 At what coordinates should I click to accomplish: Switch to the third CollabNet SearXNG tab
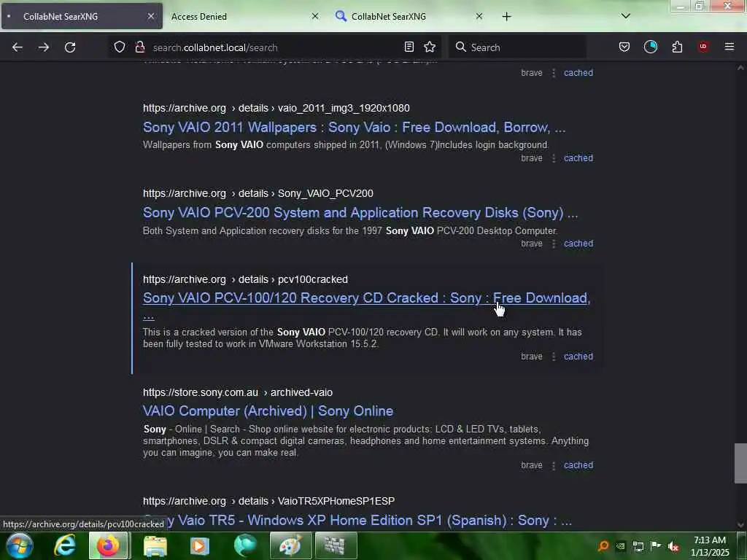(x=409, y=16)
